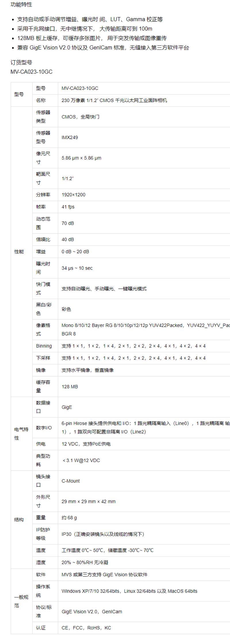Click the 传感器型号 label cell
Viewport: 230px width, 644px height.
[45, 137]
